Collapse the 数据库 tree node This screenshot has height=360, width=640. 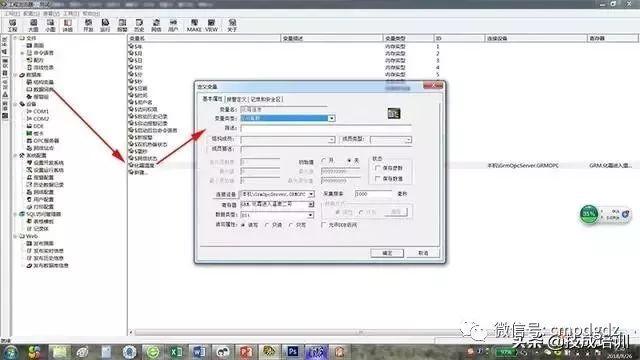(16, 75)
